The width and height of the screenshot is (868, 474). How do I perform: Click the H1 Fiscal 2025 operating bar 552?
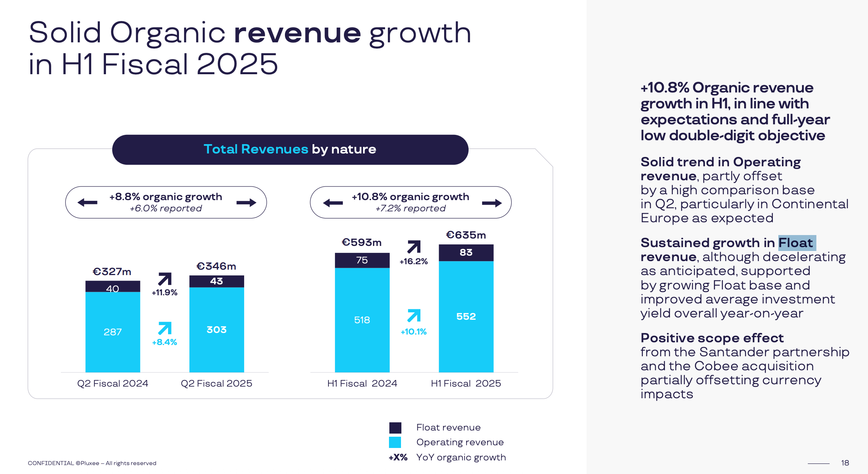(x=466, y=316)
